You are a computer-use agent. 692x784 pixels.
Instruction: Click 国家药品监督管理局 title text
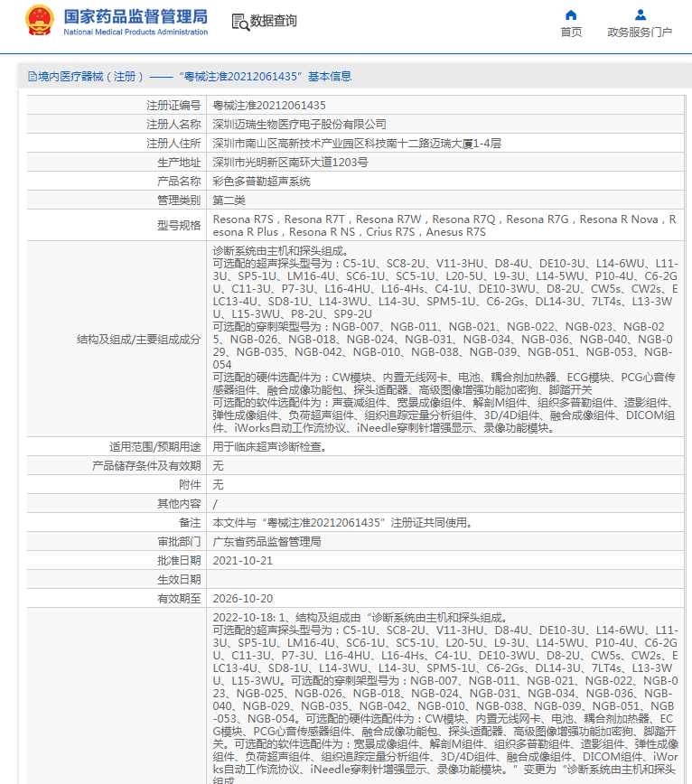136,16
